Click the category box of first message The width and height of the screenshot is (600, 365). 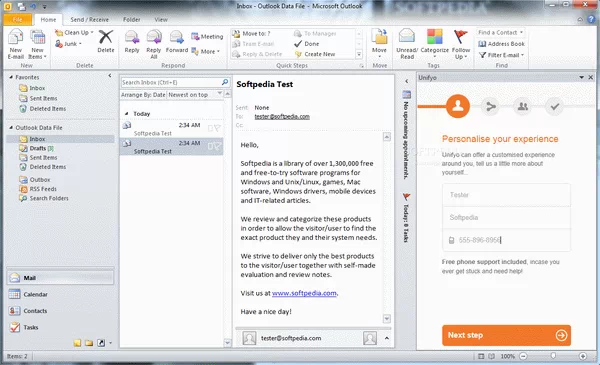coord(210,129)
